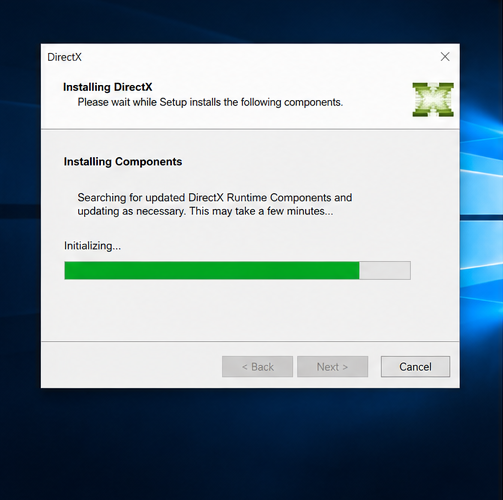Click the Installing Components heading
The width and height of the screenshot is (503, 500).
[x=123, y=162]
